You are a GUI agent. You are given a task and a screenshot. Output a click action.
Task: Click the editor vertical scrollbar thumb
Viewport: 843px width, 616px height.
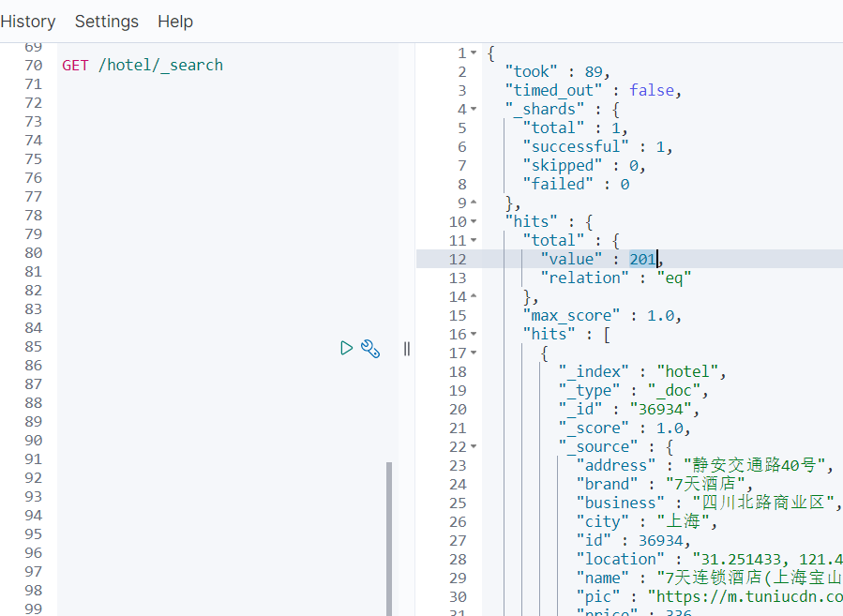389,538
